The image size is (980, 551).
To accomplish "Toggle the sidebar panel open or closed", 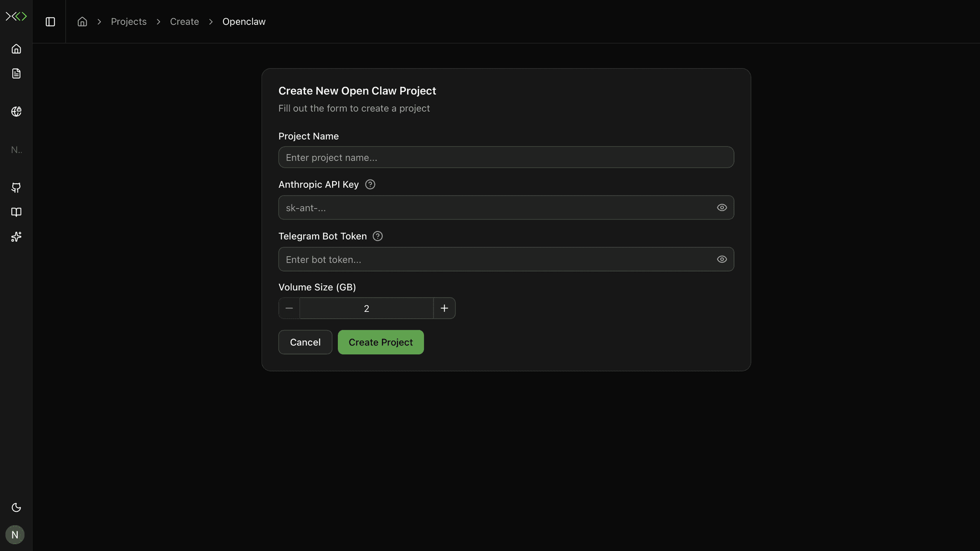I will point(50,22).
